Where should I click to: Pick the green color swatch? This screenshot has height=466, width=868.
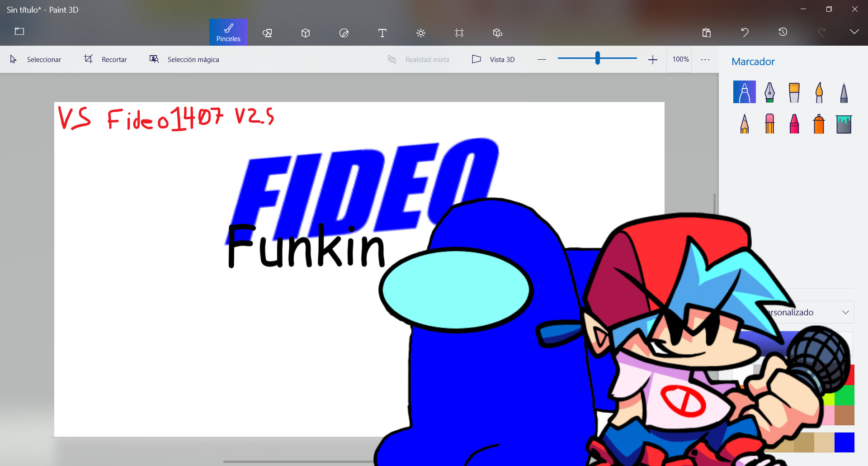pos(844,395)
